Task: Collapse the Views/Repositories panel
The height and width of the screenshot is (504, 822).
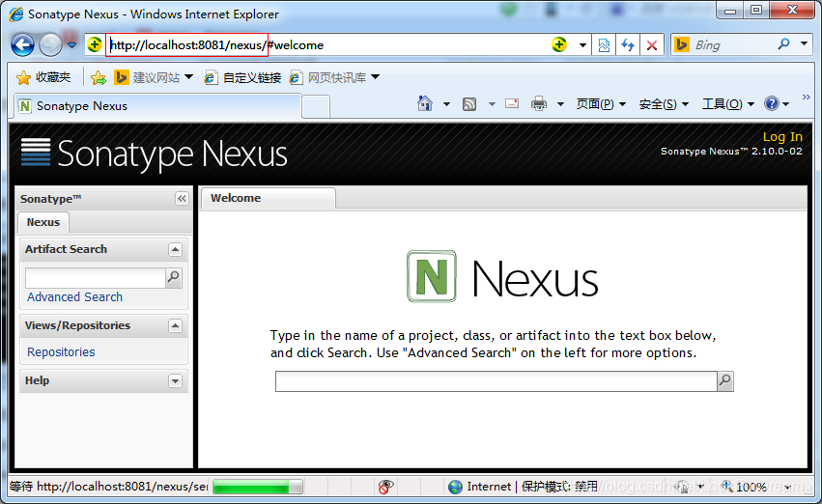Action: tap(175, 326)
